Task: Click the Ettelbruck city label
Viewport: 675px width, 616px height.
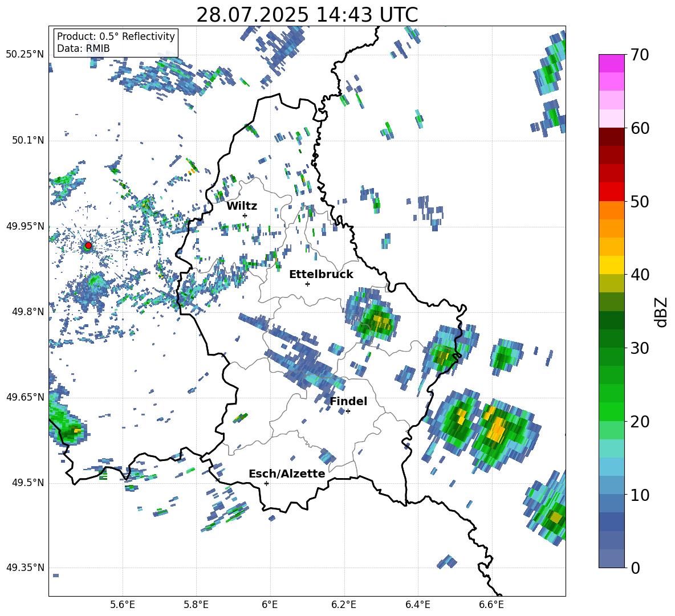Action: 321,275
